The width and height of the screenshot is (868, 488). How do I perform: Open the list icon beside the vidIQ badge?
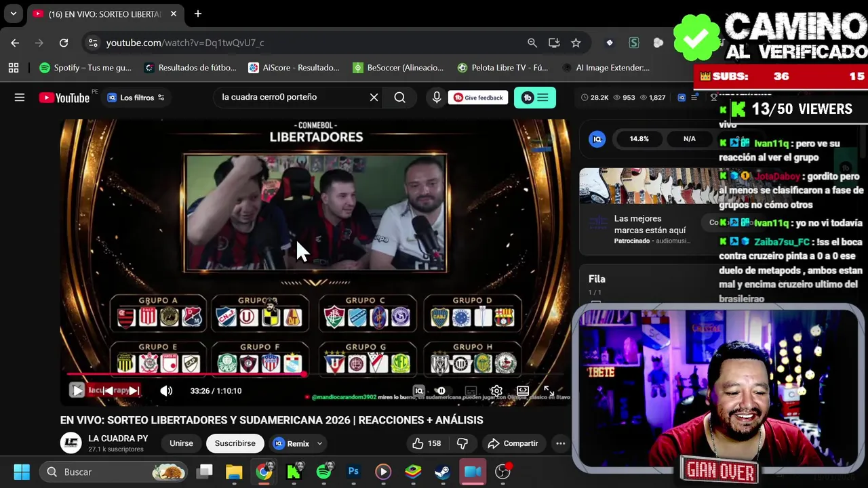(x=694, y=98)
